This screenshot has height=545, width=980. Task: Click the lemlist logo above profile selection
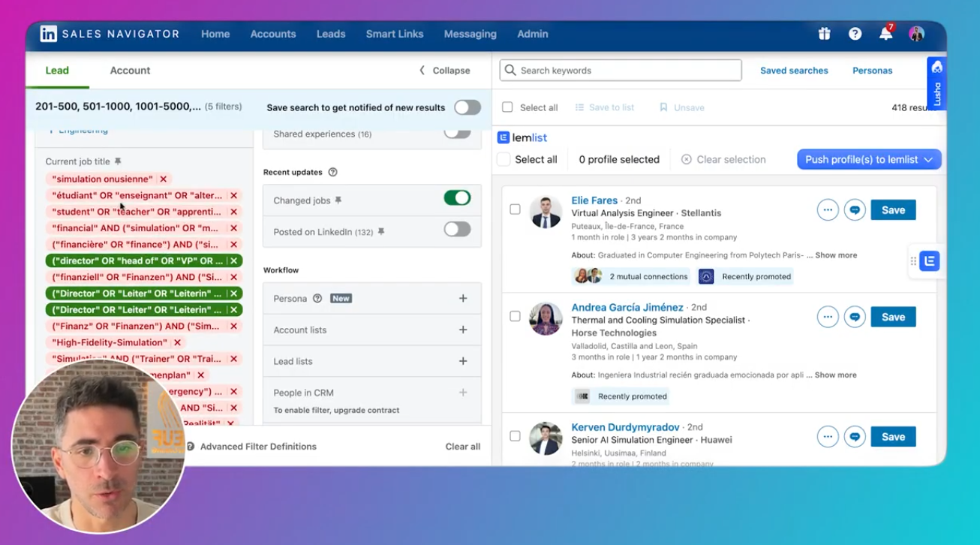[x=522, y=137]
